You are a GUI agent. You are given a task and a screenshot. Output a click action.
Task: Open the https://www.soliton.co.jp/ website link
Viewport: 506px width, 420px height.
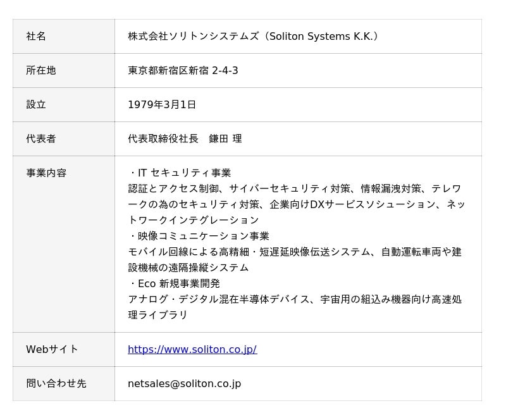click(x=192, y=349)
